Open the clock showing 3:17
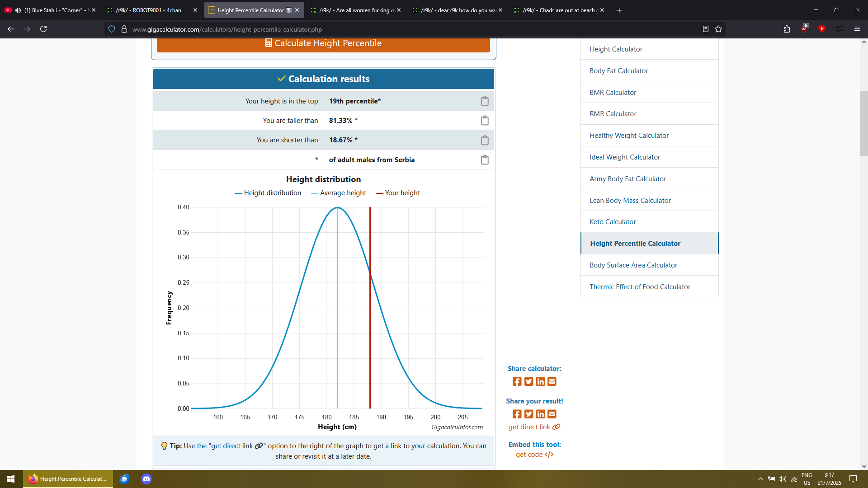Image resolution: width=868 pixels, height=488 pixels. tap(829, 479)
